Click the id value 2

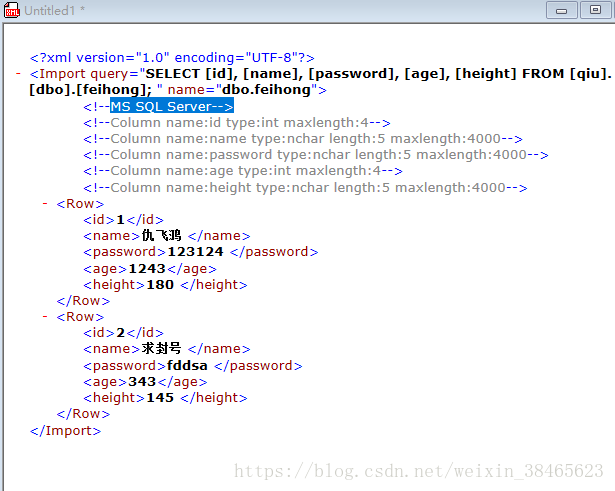tap(120, 333)
